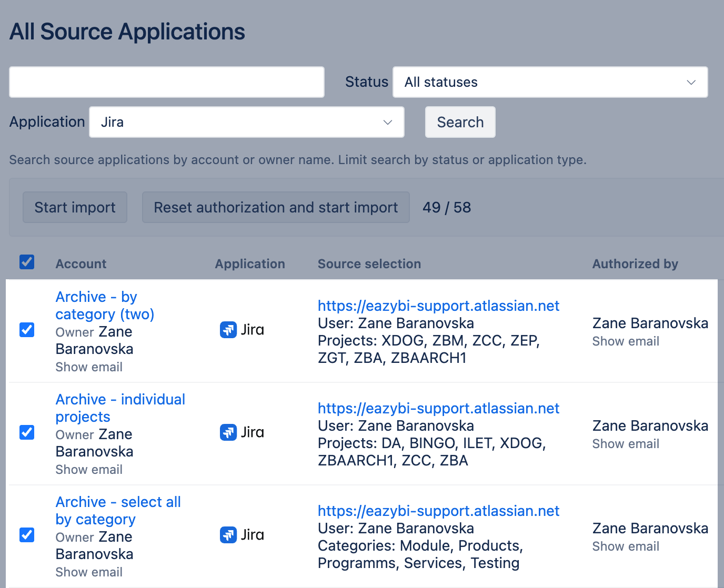Viewport: 724px width, 588px height.
Task: Expand the Application dropdown set to Jira
Action: (x=246, y=122)
